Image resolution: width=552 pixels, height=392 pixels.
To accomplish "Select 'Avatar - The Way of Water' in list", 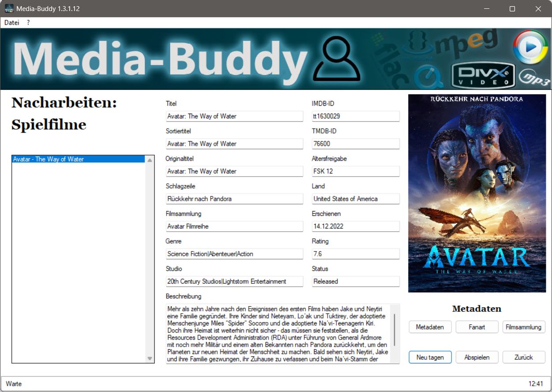I will [78, 159].
